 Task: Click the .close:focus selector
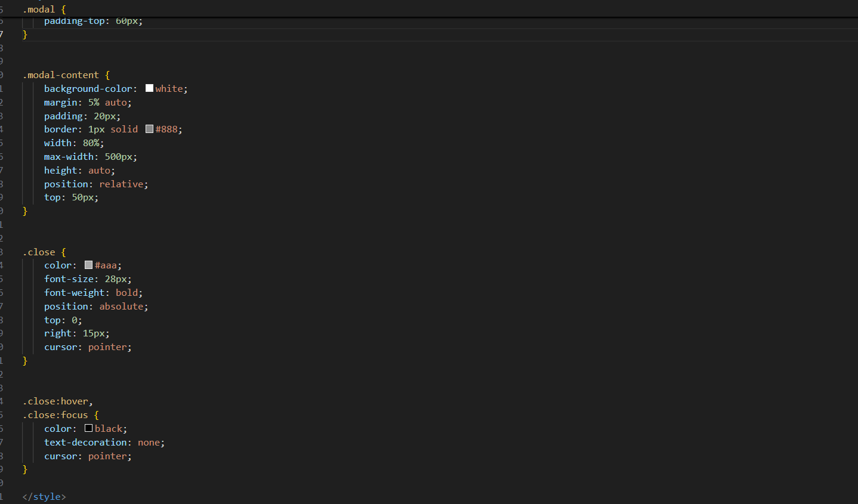[x=55, y=415]
